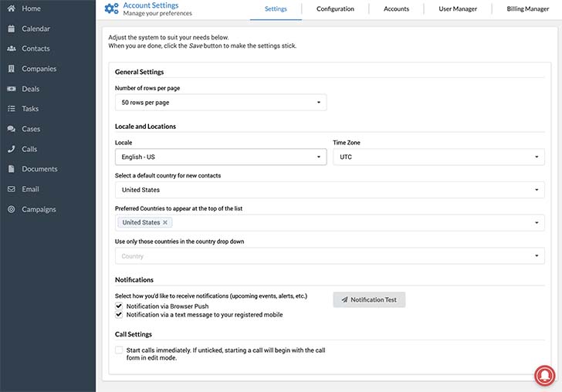The image size is (562, 392).
Task: Enable Start calls immediately checkbox
Action: 119,350
